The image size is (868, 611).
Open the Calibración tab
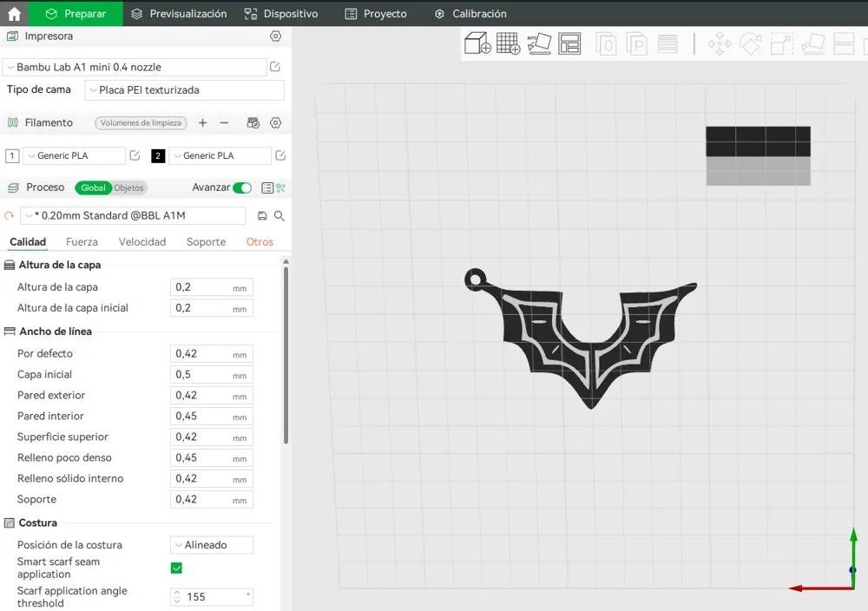click(x=470, y=13)
